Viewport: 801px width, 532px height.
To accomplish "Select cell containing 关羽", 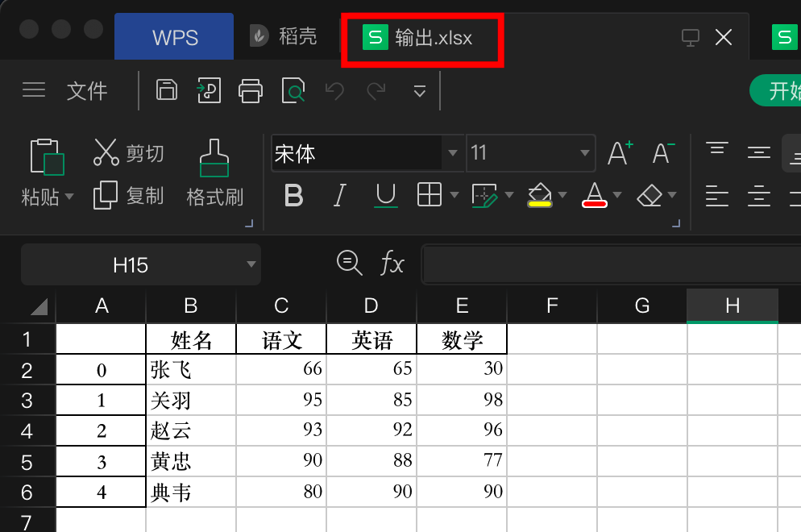I will [x=191, y=400].
